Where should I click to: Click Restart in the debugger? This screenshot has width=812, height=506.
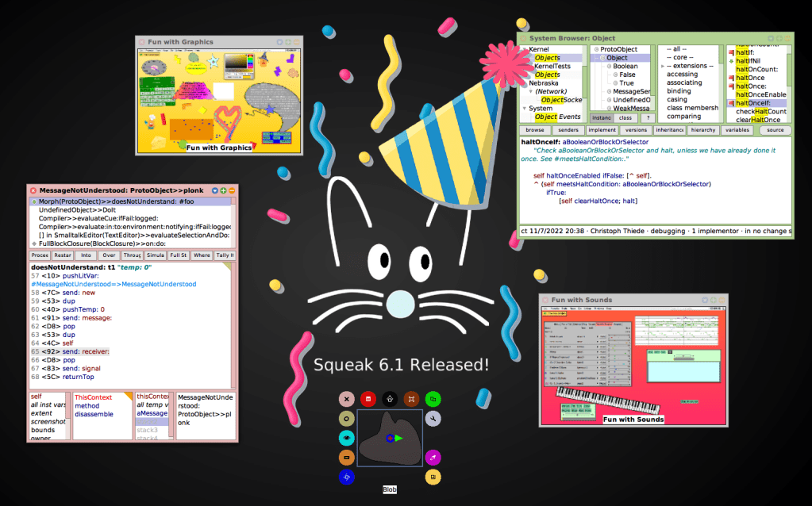[x=63, y=255]
